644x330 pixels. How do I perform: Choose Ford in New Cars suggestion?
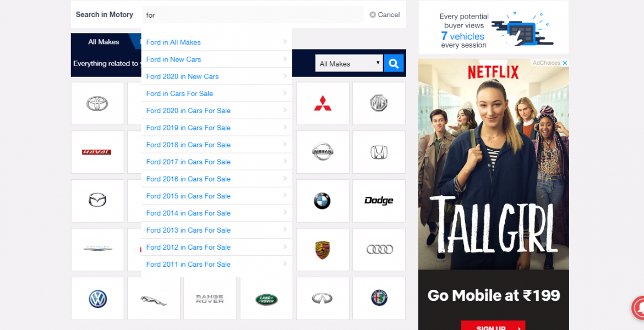click(x=174, y=59)
